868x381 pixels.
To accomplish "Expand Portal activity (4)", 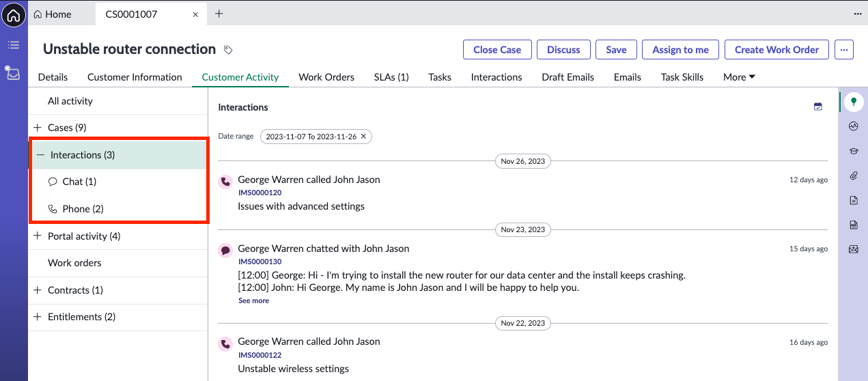I will point(38,236).
